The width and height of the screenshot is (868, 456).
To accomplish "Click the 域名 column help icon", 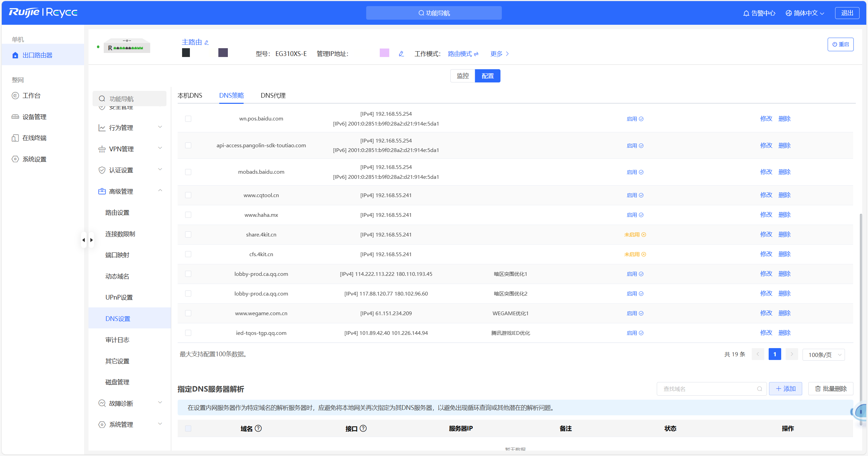I will 258,429.
